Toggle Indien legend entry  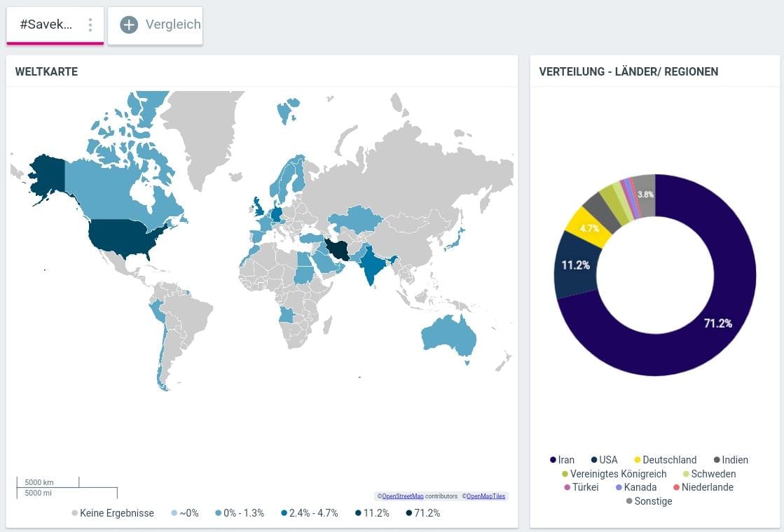pos(731,460)
